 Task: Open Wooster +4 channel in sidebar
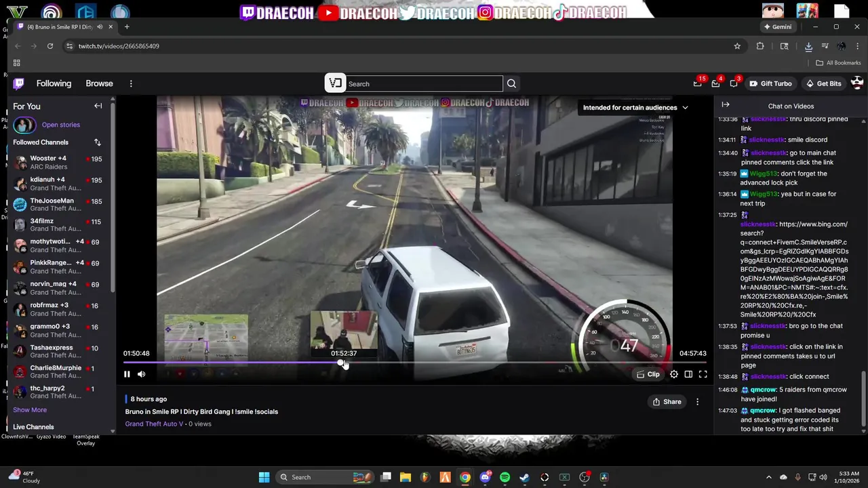[57, 163]
